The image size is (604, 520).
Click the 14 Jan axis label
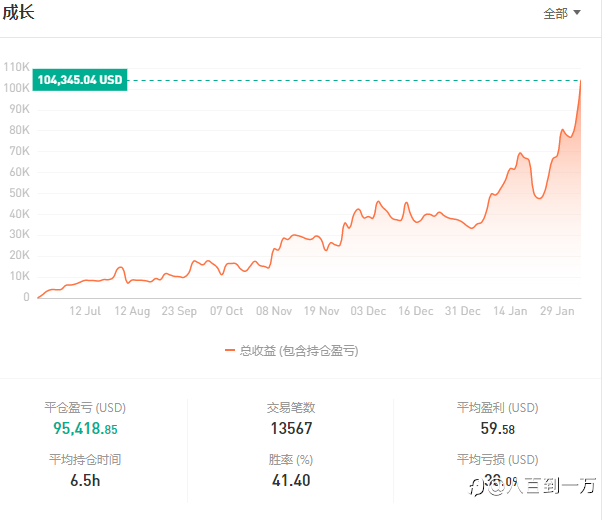pyautogui.click(x=510, y=311)
